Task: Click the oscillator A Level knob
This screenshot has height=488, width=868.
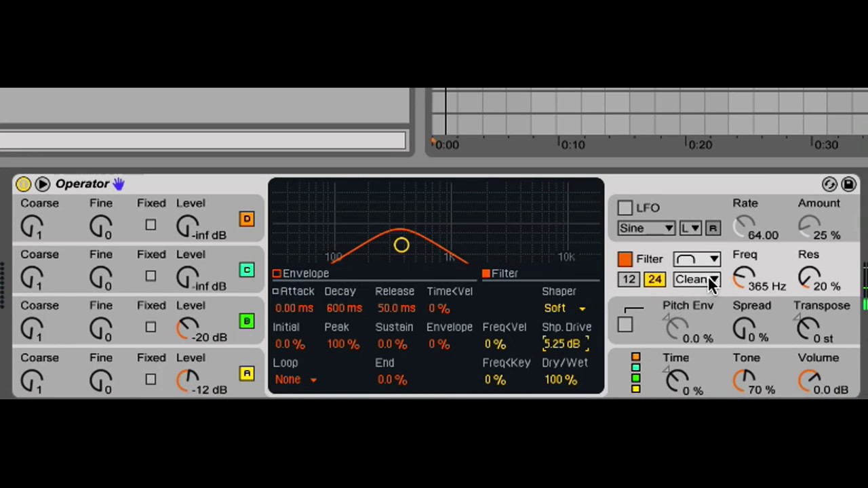Action: 187,381
